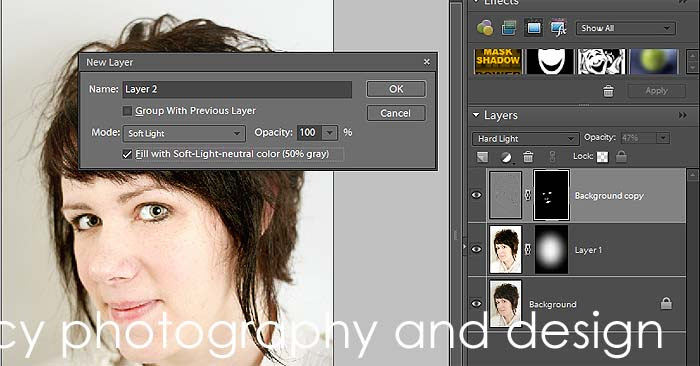Click Layers list scroll up arrow
This screenshot has height=366, width=700.
point(692,175)
